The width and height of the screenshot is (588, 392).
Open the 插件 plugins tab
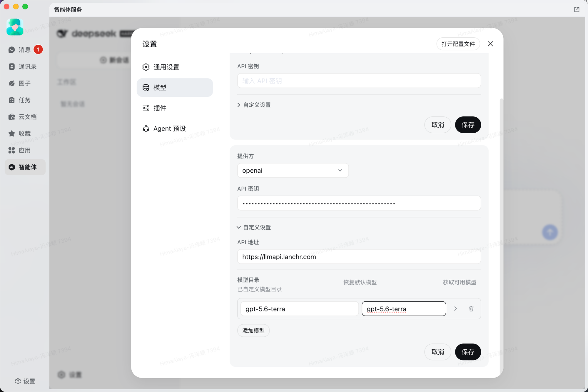click(x=175, y=108)
